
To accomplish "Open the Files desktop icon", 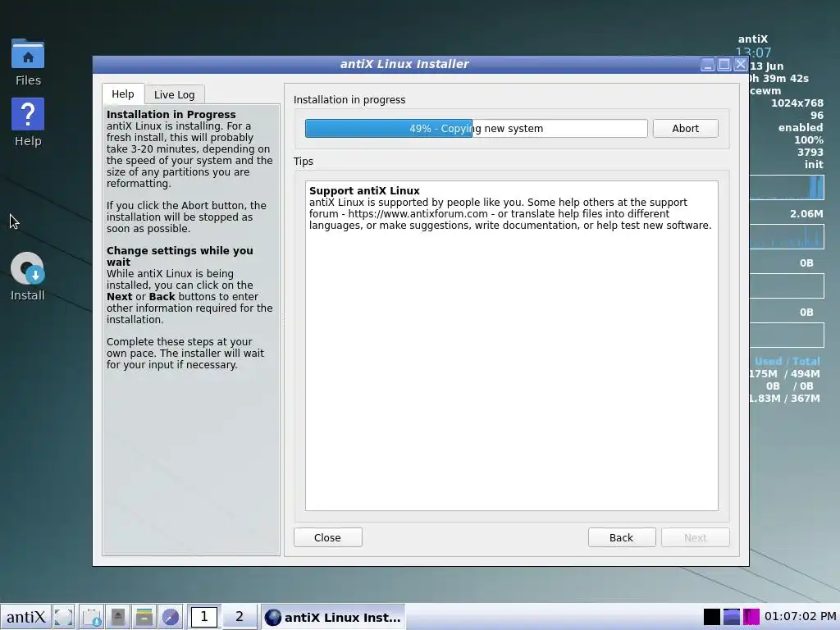I will [28, 62].
